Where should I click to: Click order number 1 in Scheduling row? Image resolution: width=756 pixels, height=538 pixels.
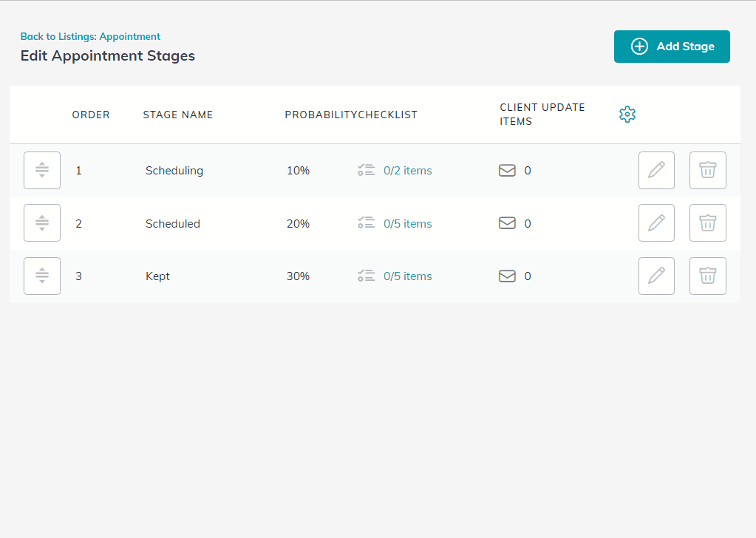point(78,171)
